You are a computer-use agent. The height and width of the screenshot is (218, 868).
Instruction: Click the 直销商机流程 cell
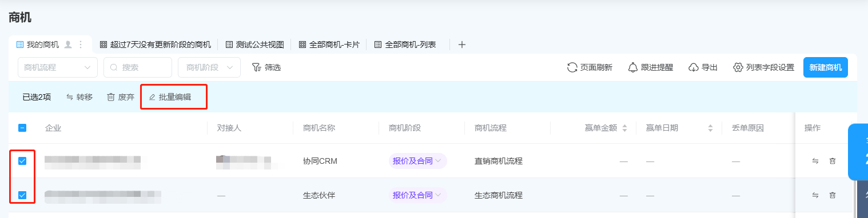coord(499,161)
